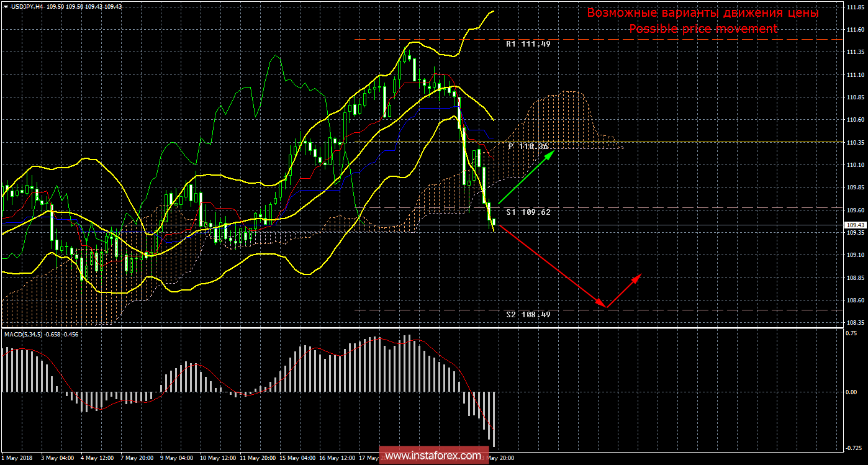Click the 108.85 price axis label
Image resolution: width=868 pixels, height=465 pixels.
point(856,278)
